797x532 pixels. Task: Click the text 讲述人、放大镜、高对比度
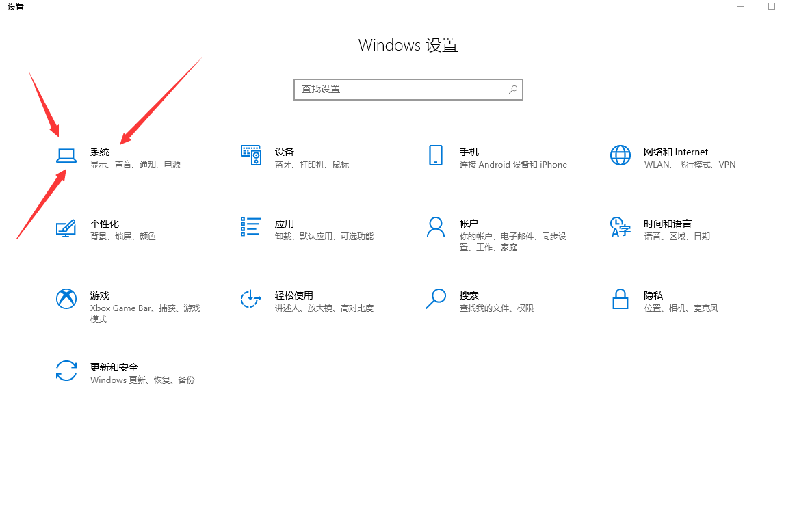[324, 308]
